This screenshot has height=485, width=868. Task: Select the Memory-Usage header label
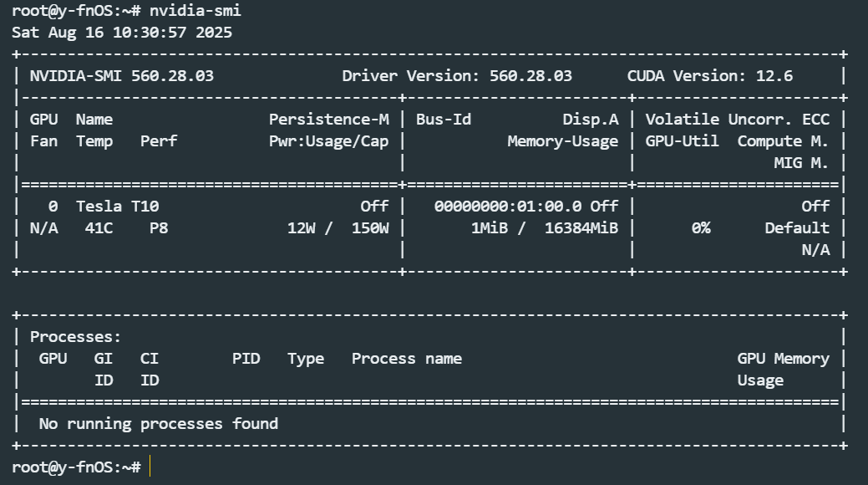click(562, 141)
